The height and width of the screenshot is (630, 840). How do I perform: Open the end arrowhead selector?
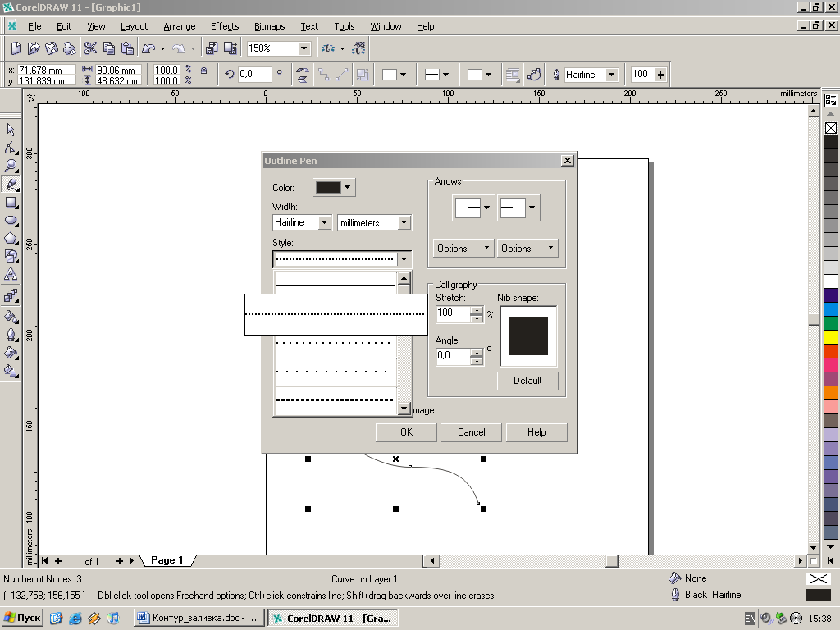(518, 208)
